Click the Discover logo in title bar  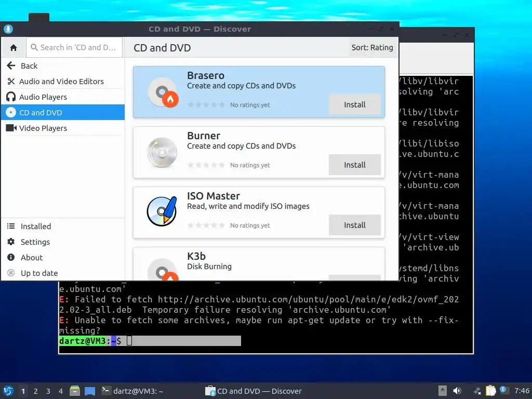click(8, 29)
